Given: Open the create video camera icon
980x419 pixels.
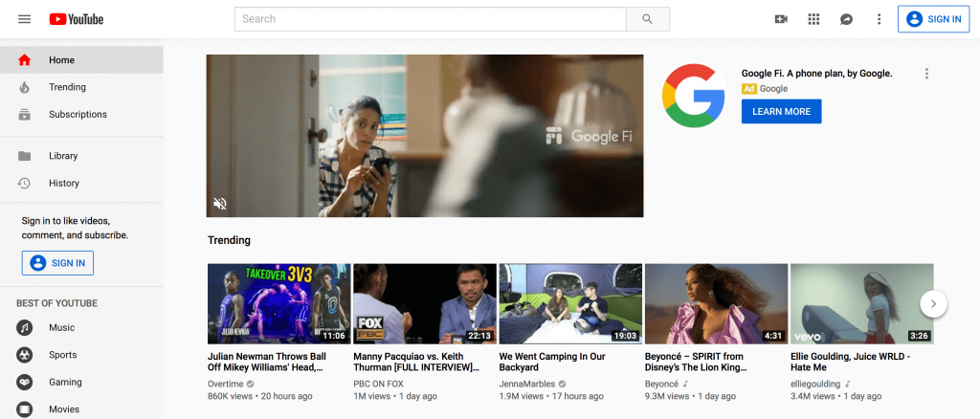Looking at the screenshot, I should pyautogui.click(x=781, y=19).
